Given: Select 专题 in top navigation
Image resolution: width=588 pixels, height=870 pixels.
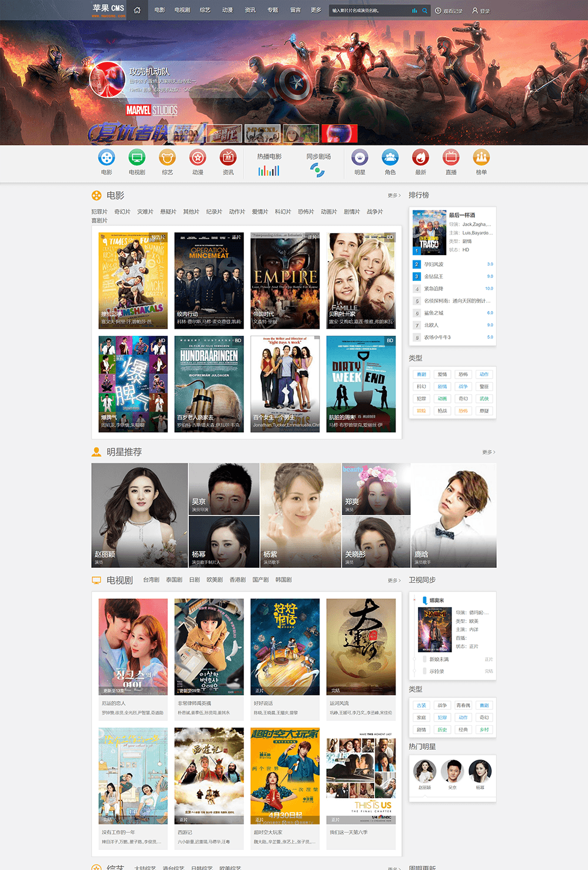Looking at the screenshot, I should 273,10.
